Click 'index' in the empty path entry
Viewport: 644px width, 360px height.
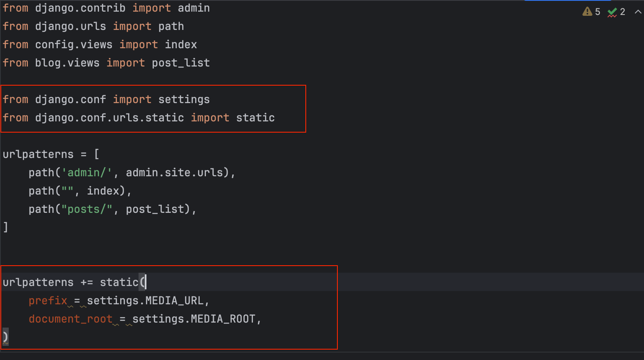point(103,191)
